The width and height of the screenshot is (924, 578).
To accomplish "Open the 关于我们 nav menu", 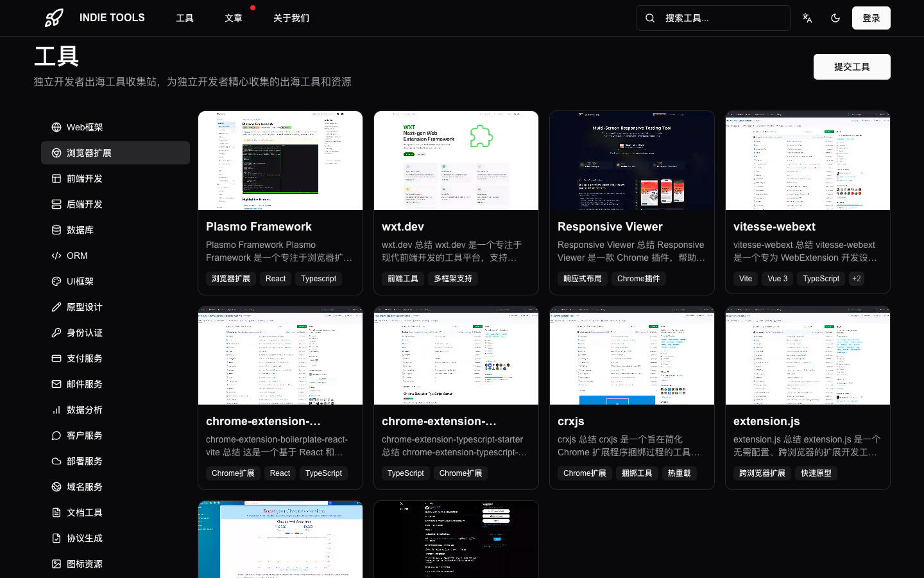I will coord(291,18).
